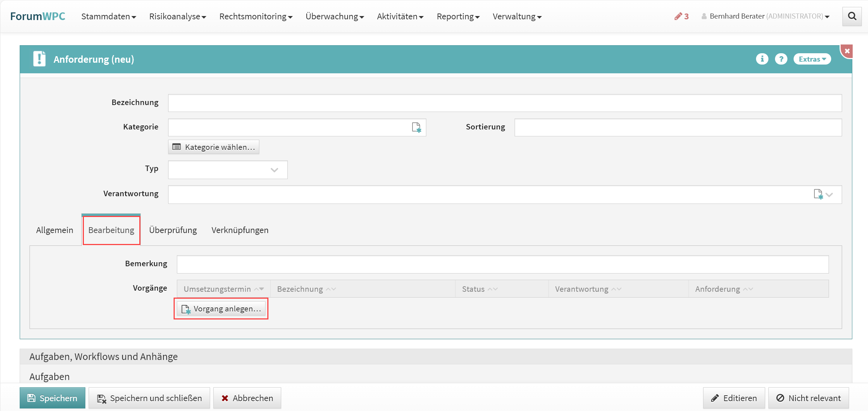Click the ForumWPC logo
The image size is (868, 411).
tap(38, 16)
